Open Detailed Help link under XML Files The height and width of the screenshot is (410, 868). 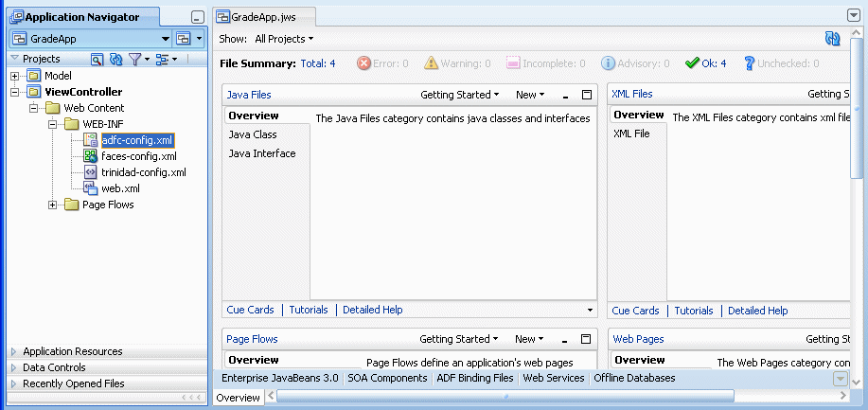758,311
